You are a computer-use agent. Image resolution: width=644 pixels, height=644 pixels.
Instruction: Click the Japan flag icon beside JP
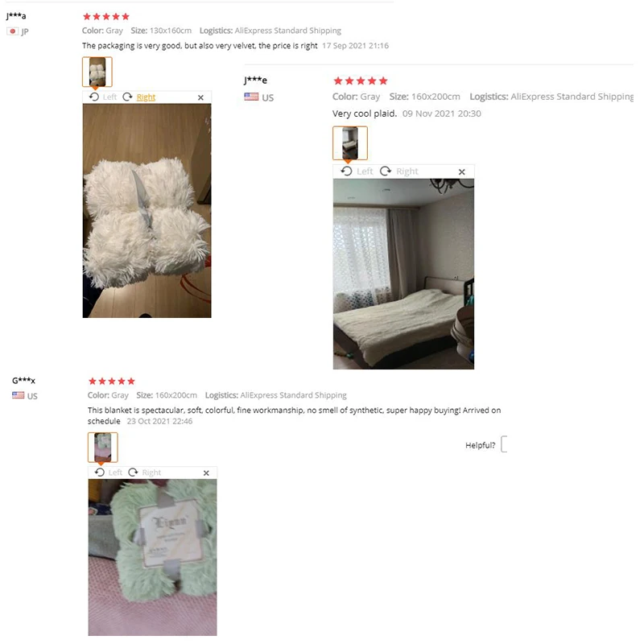point(13,31)
